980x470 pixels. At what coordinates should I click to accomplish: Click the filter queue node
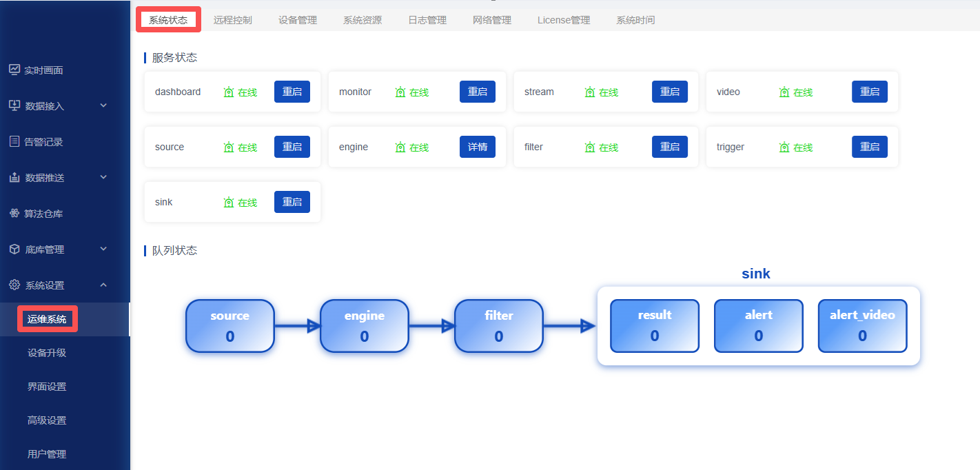499,326
